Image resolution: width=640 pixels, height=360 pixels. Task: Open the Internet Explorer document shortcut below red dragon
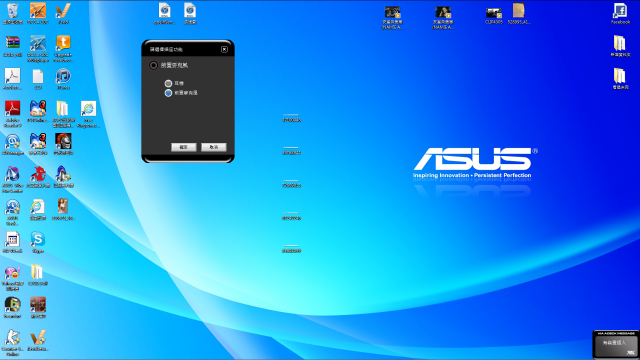tap(38, 207)
